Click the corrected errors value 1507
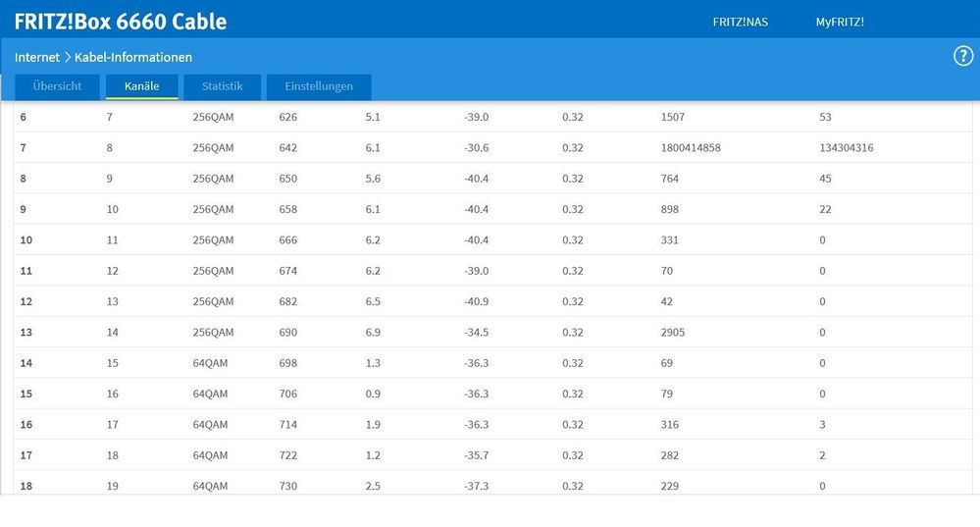The image size is (980, 527). (x=673, y=117)
